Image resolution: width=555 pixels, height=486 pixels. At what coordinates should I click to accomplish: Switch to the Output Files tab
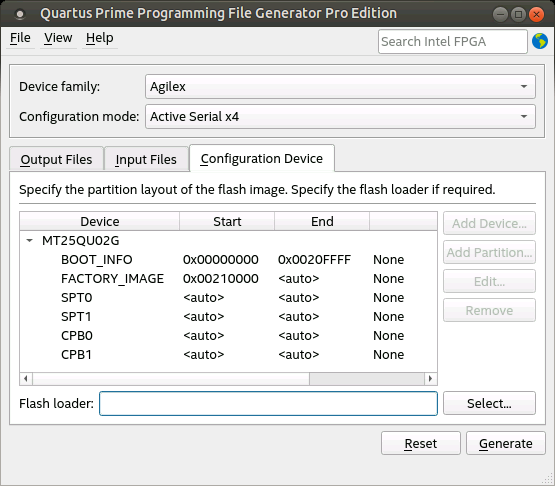[x=56, y=159]
